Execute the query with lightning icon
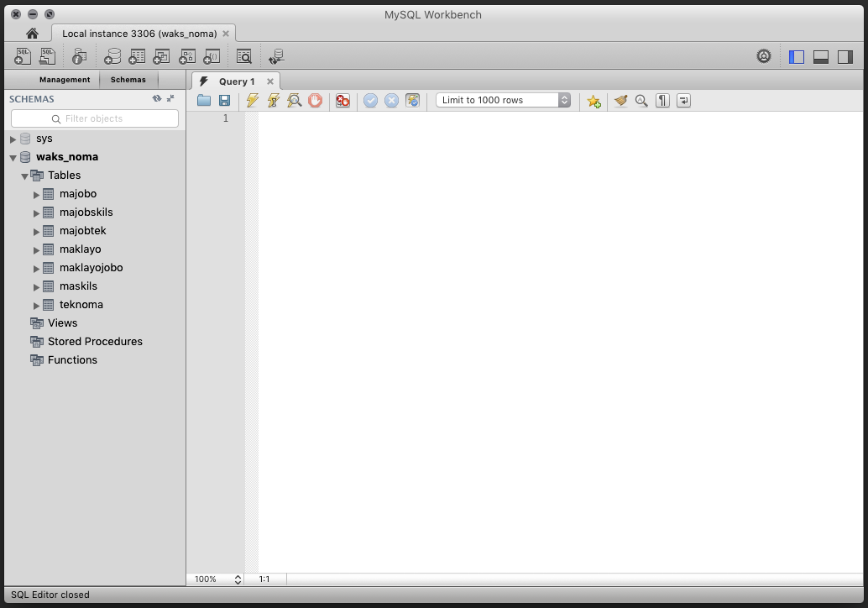Viewport: 868px width, 608px height. [x=253, y=100]
